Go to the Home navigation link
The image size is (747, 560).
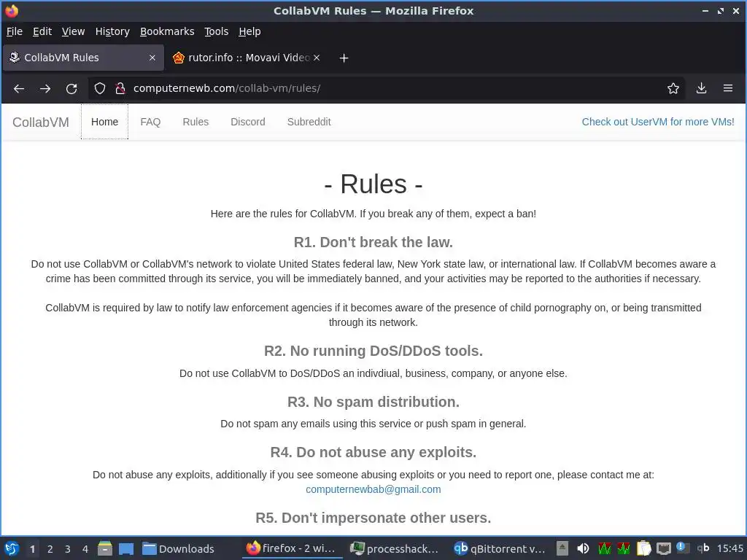(104, 122)
